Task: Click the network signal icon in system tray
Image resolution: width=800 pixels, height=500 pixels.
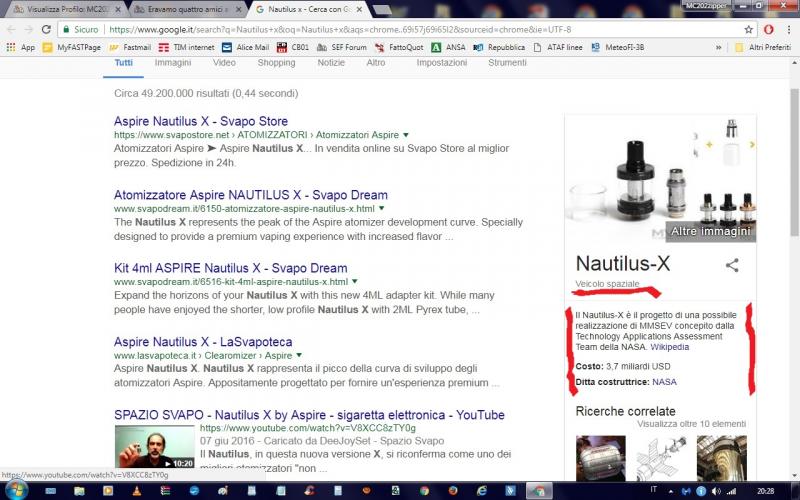Action: (732, 491)
